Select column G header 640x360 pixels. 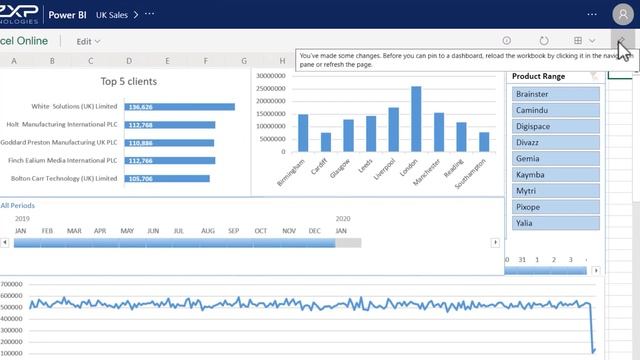244,61
